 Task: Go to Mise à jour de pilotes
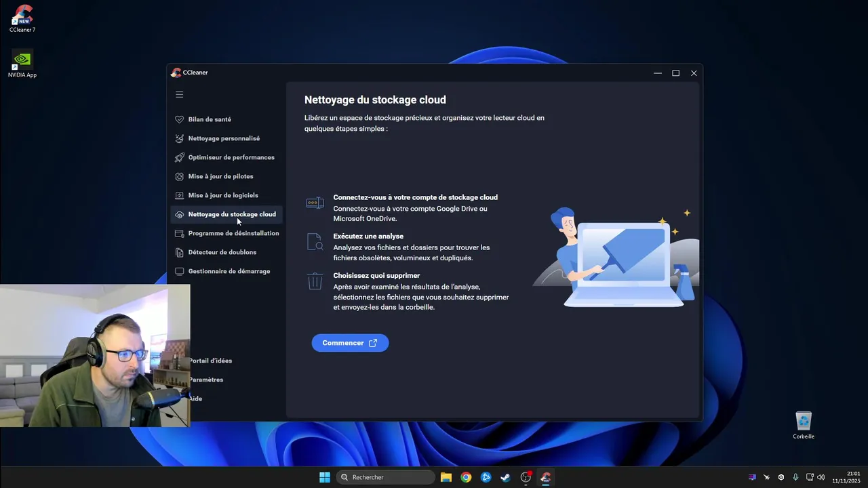point(220,176)
